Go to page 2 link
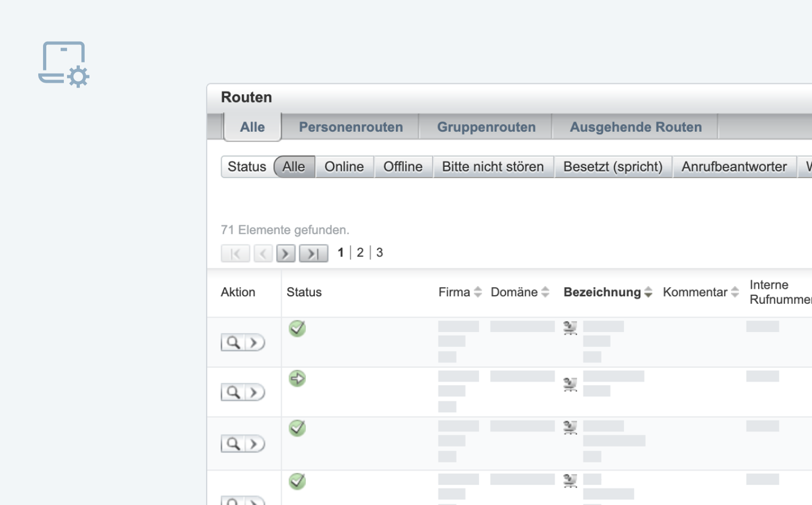This screenshot has height=505, width=812. 360,252
